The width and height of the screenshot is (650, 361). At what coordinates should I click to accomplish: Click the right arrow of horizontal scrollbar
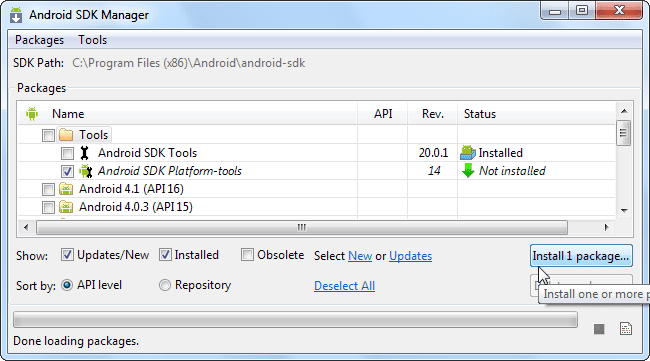606,227
